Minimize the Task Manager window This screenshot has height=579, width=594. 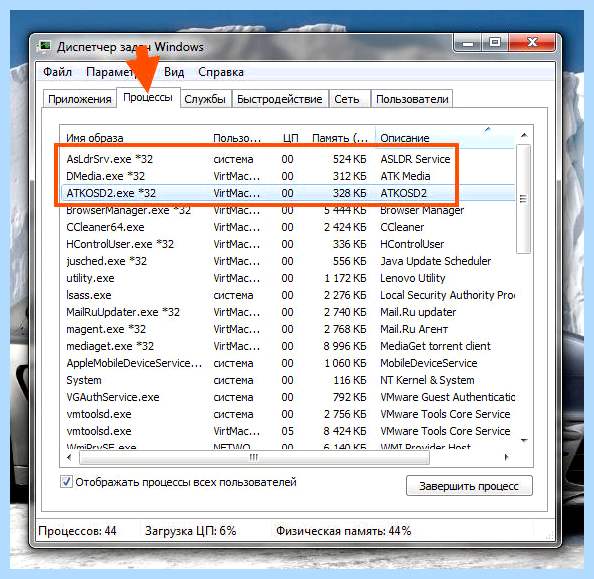pos(468,43)
